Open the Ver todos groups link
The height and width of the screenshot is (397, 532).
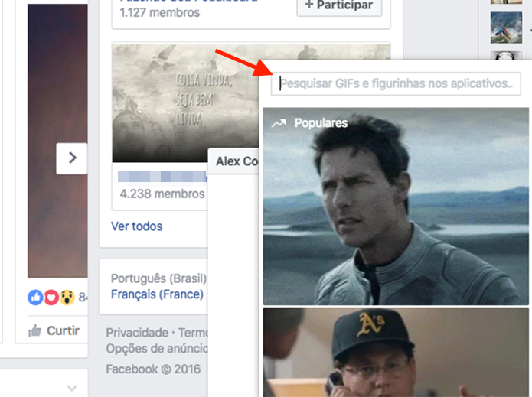tap(137, 226)
